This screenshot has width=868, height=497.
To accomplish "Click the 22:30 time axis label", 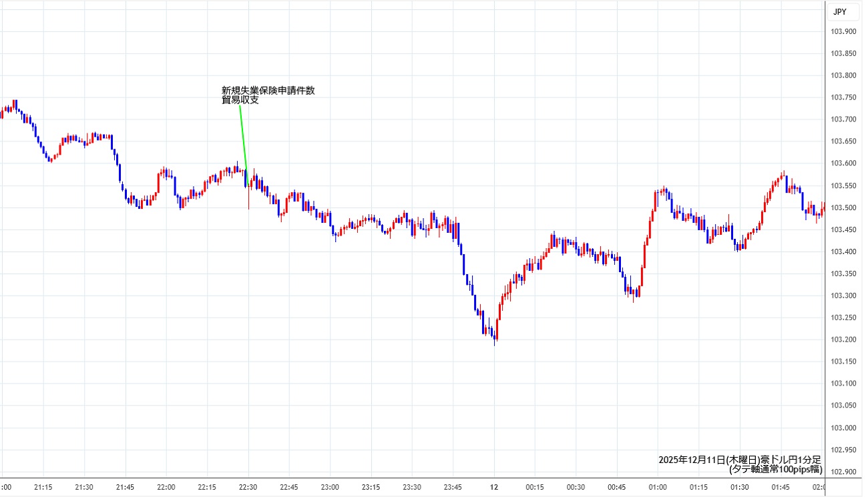I will click(248, 487).
